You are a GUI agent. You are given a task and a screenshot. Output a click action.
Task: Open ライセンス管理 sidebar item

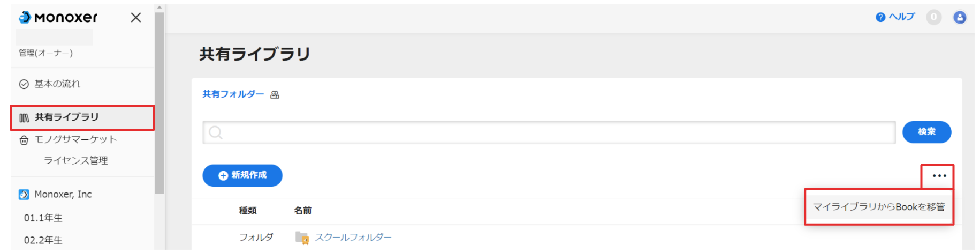point(75,161)
